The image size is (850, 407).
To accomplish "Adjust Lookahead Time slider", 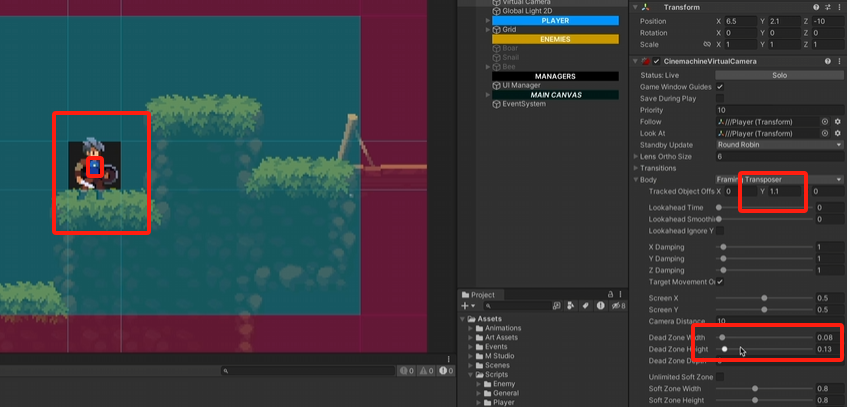I will (x=764, y=208).
